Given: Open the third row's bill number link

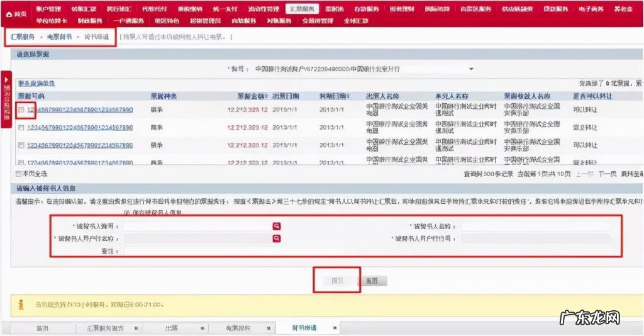Looking at the screenshot, I should 80,145.
